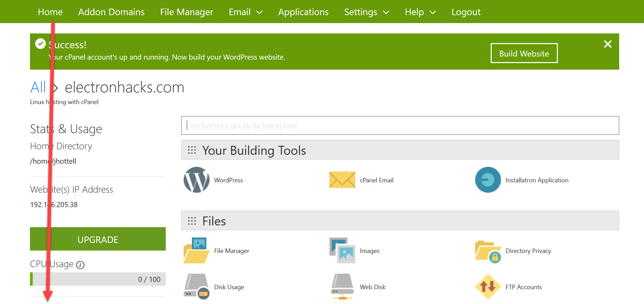Open the WordPress text link
The height and width of the screenshot is (304, 644).
click(x=228, y=180)
